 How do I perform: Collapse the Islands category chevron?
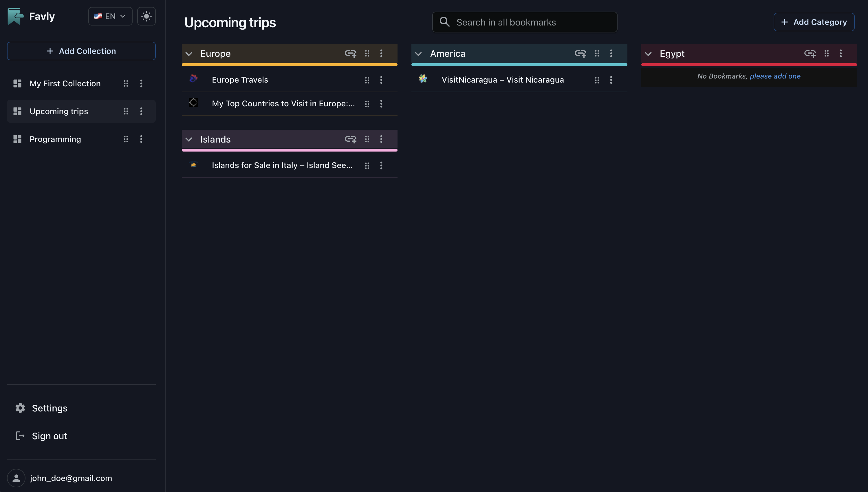[189, 140]
